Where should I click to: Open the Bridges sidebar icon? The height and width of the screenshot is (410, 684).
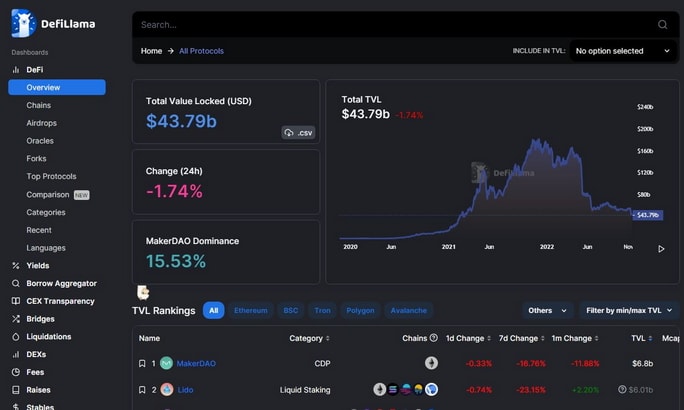tap(16, 319)
